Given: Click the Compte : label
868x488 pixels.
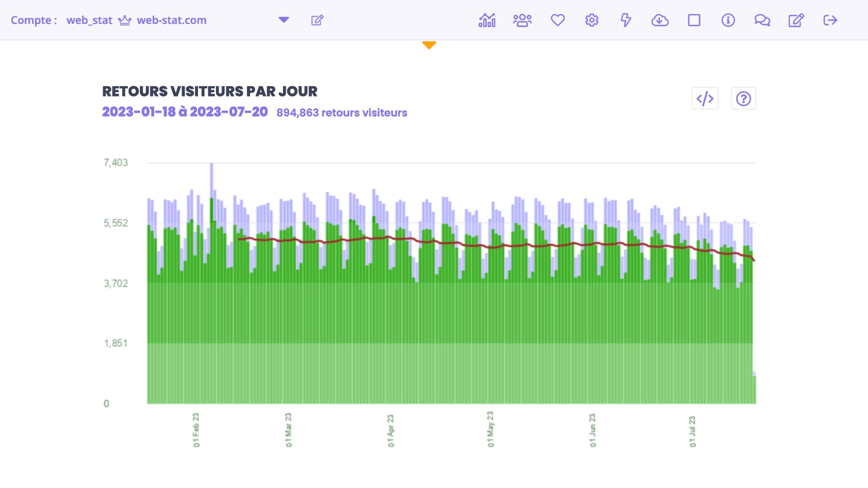Looking at the screenshot, I should (34, 20).
